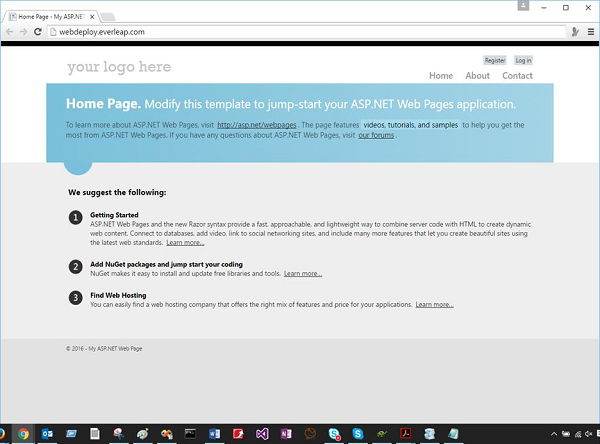Click Learn more under Getting Started
Image resolution: width=600 pixels, height=444 pixels.
[x=185, y=243]
